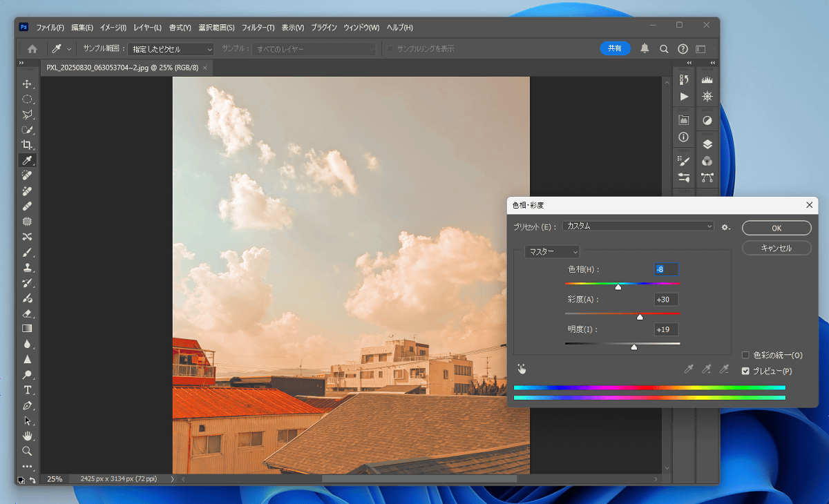
Task: Click the blue 共有 button
Action: (615, 48)
